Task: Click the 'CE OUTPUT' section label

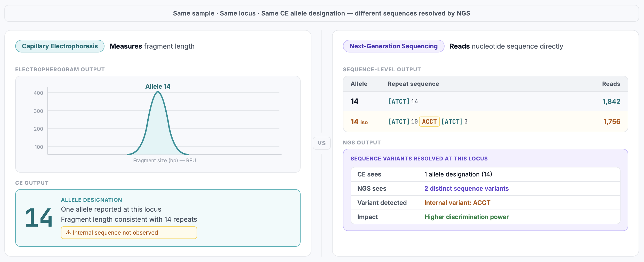Action: [32, 183]
